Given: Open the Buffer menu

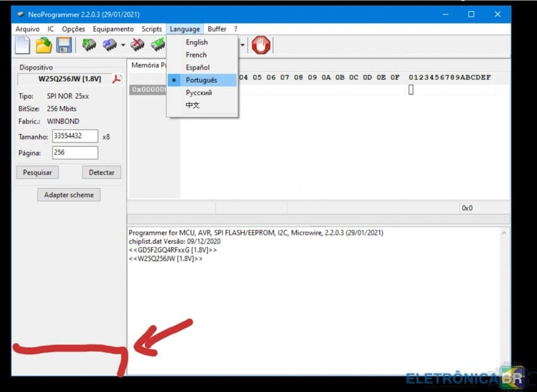Looking at the screenshot, I should pos(217,29).
